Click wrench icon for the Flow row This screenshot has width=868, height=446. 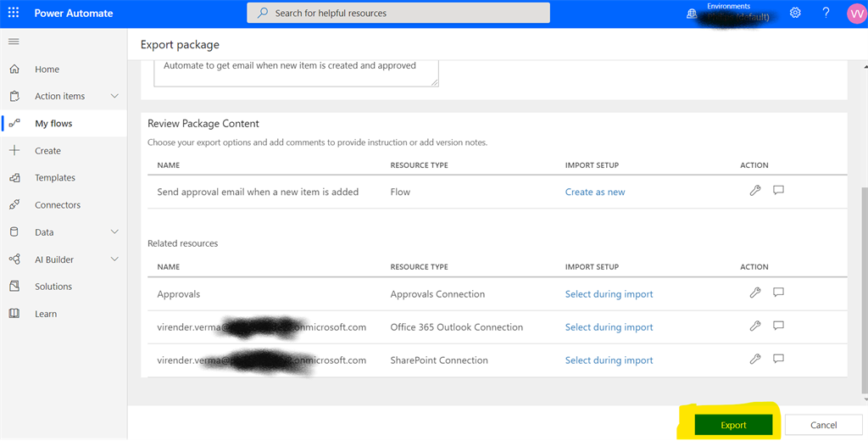755,191
